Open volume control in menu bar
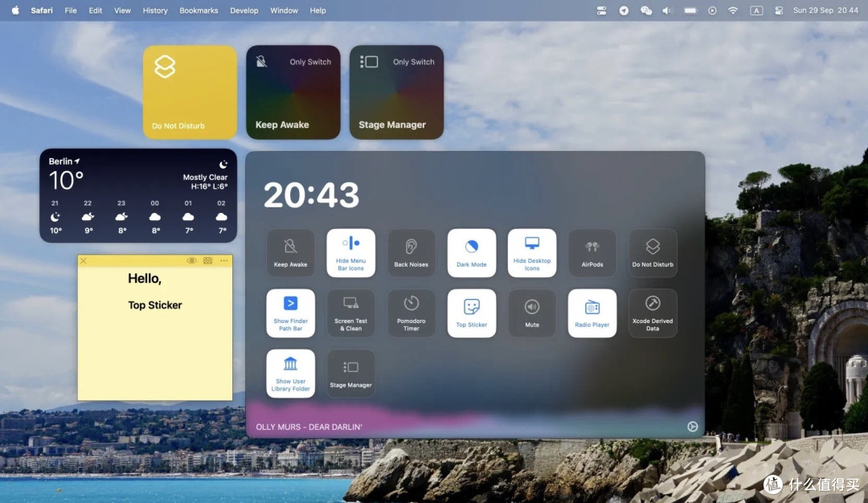 point(667,10)
